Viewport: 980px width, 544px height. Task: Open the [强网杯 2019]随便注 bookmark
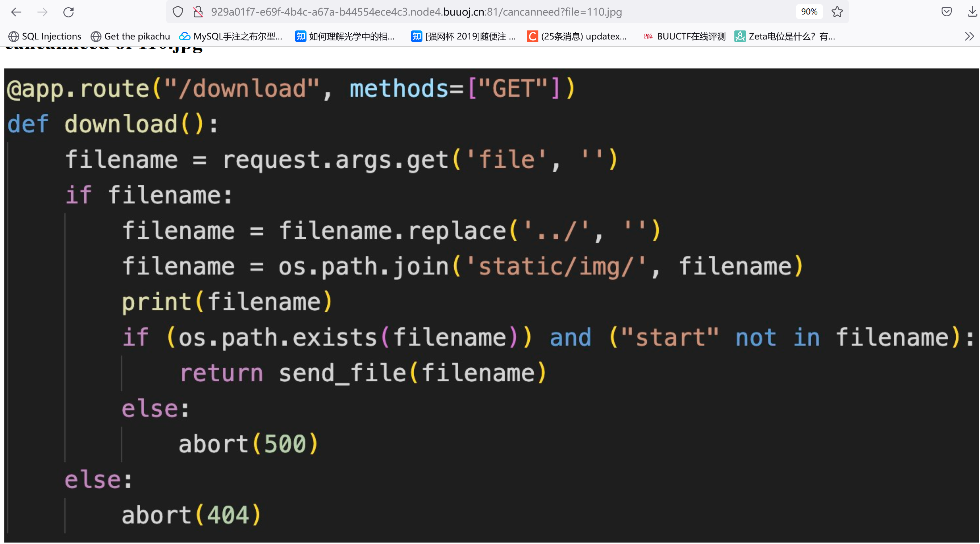(463, 37)
